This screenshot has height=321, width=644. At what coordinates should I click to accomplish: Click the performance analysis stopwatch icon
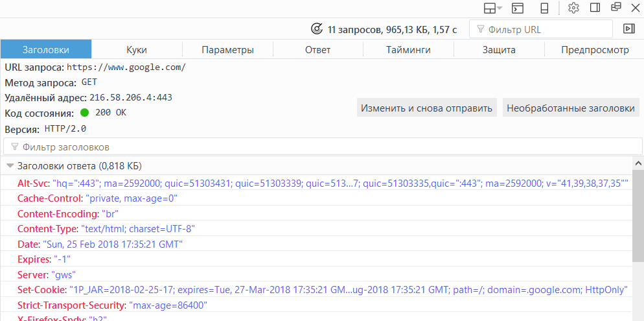pos(317,29)
